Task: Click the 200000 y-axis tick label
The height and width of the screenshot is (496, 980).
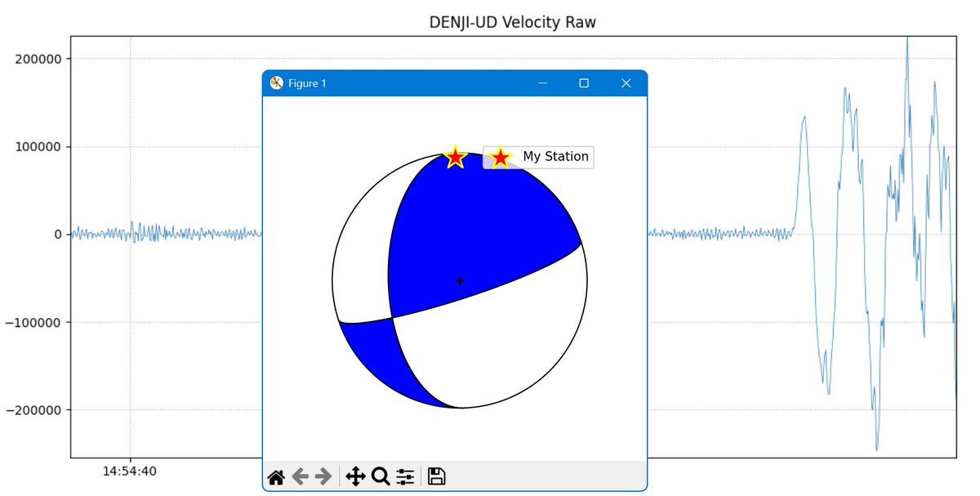Action: click(38, 59)
